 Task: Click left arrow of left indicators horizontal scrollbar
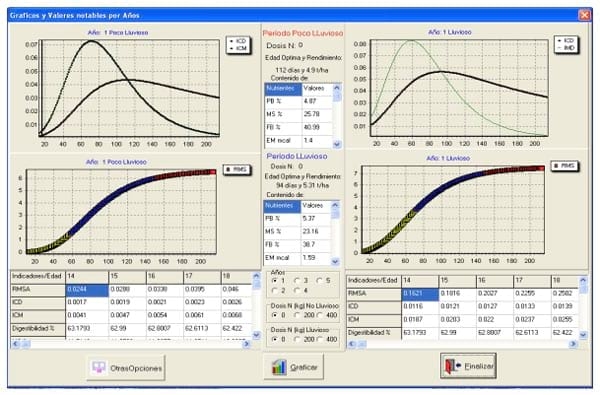coord(16,344)
